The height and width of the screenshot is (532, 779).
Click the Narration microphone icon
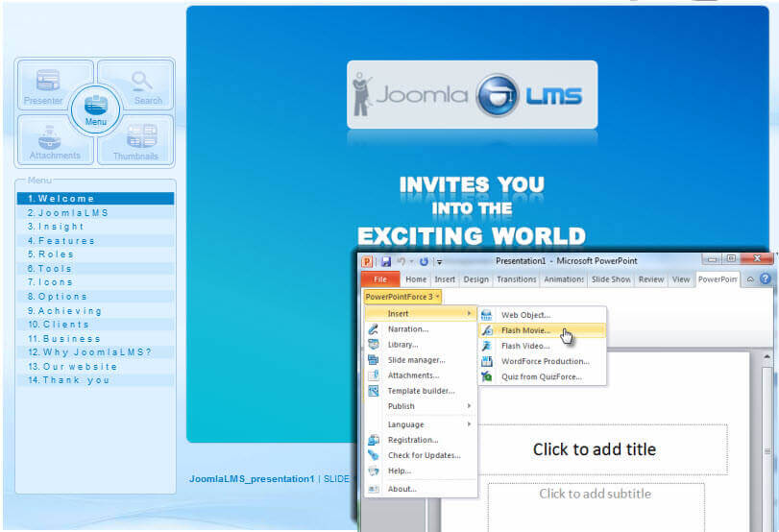[373, 328]
